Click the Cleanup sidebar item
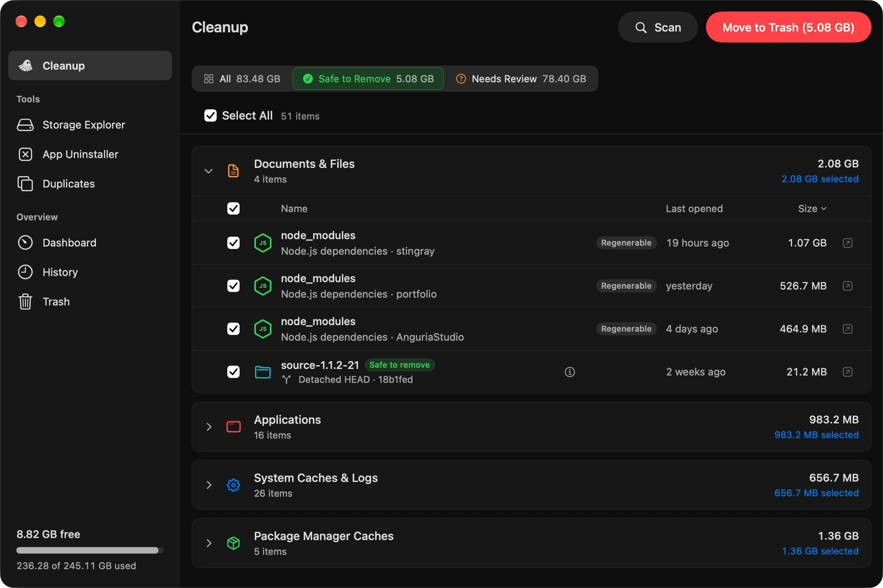The width and height of the screenshot is (883, 588). (90, 66)
